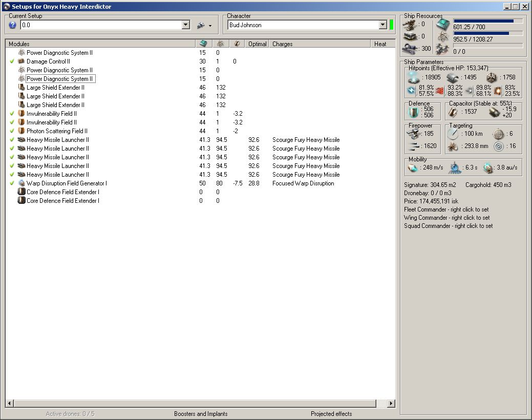Viewport: 532px width, 420px height.
Task: Click the green character status indicator
Action: [x=392, y=25]
